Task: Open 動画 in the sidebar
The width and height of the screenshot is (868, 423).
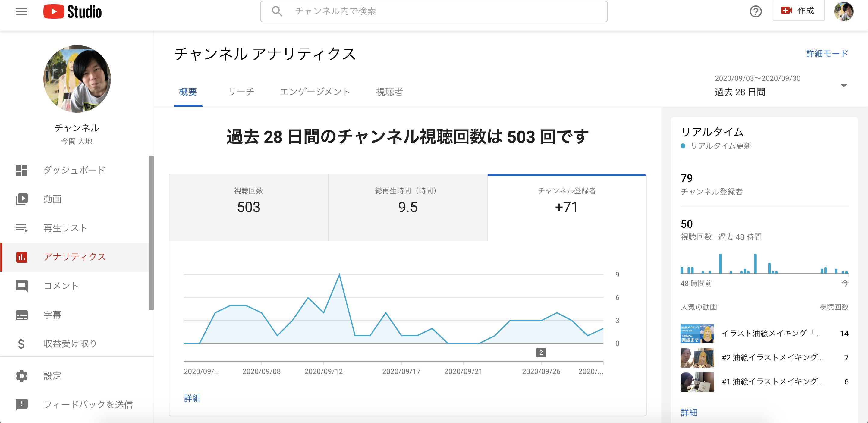Action: point(74,199)
